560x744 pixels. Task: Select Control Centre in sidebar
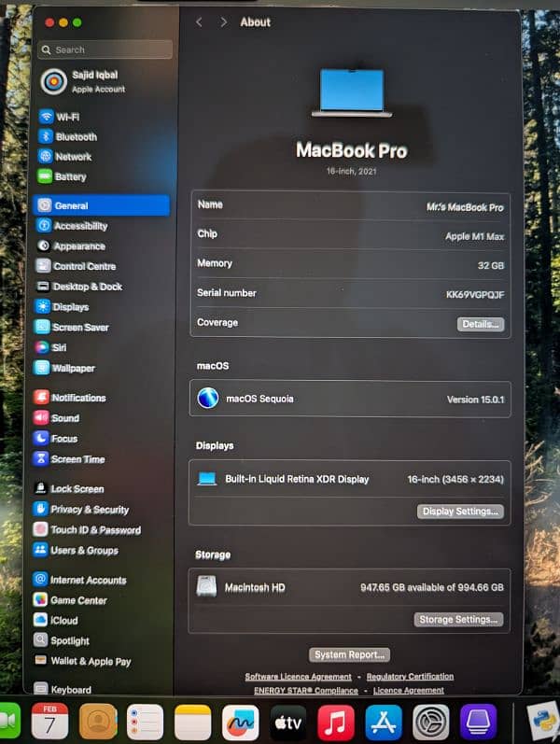[84, 266]
